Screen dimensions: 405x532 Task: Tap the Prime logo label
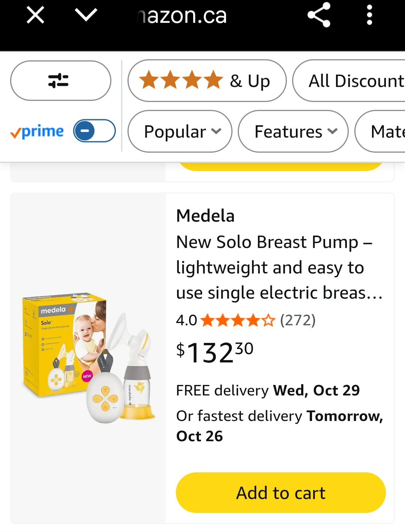pos(37,132)
